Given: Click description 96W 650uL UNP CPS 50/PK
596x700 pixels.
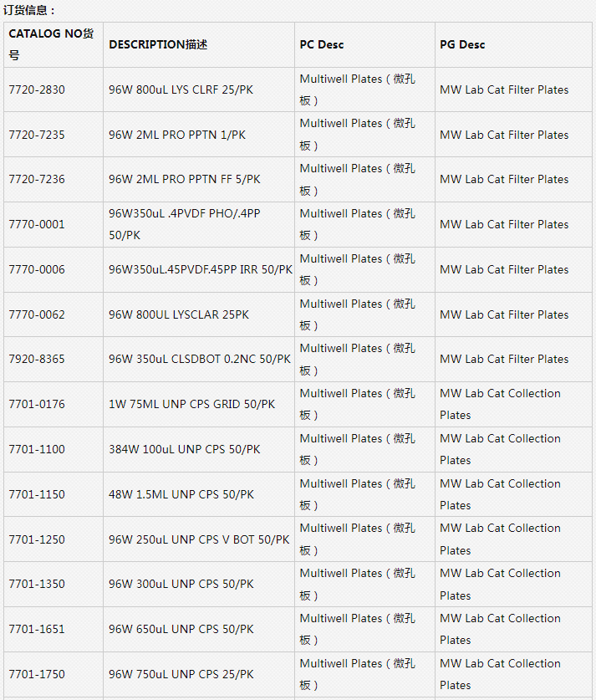Looking at the screenshot, I should [181, 629].
